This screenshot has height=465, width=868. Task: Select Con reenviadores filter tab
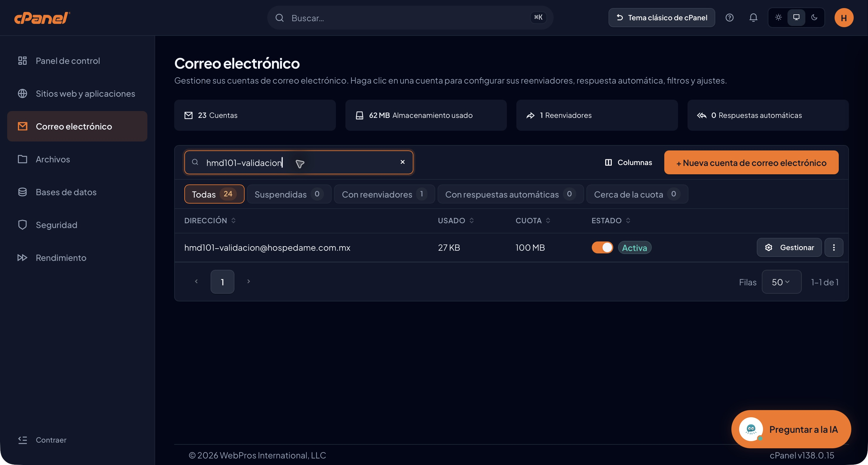point(384,194)
